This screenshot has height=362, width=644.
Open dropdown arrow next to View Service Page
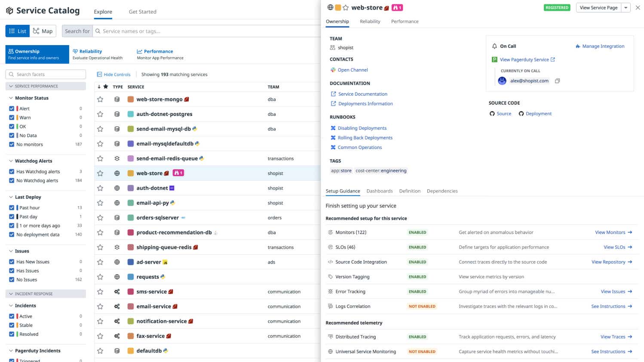pos(626,8)
